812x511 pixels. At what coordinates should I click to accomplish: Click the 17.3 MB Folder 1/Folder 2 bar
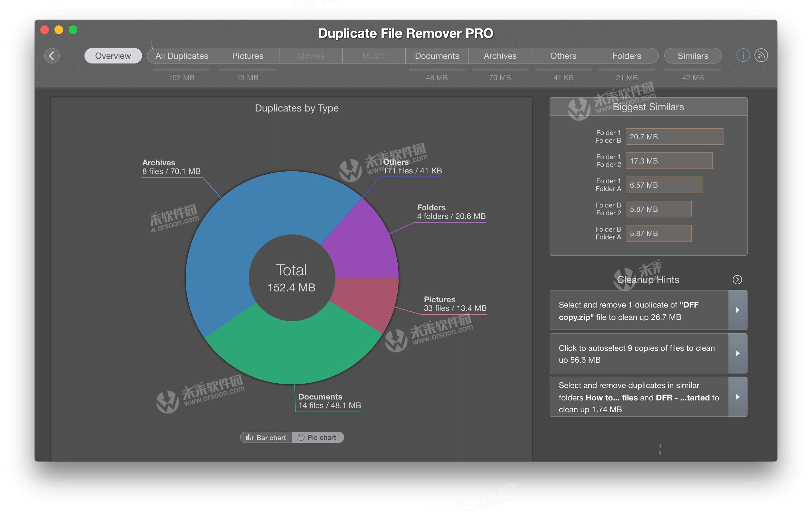pos(669,161)
